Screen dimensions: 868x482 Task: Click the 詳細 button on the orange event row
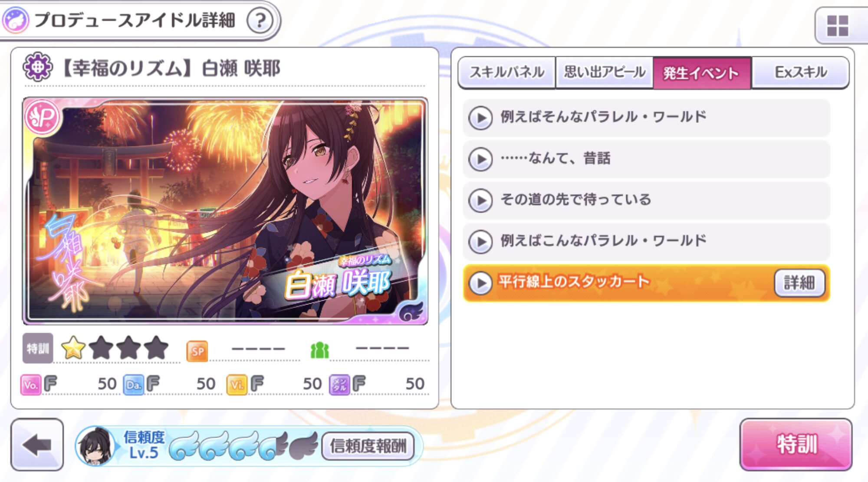pyautogui.click(x=799, y=283)
